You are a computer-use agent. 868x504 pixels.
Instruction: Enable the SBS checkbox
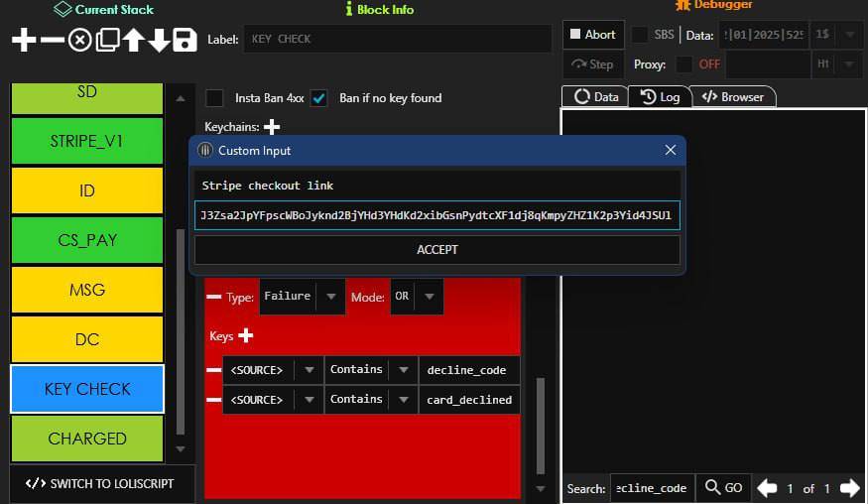(x=640, y=35)
